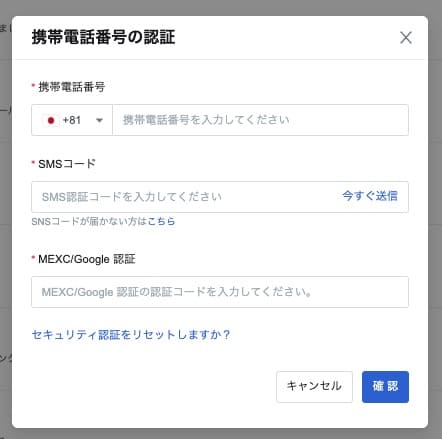Click the red asterisk beside MEXC/Google 認証
The width and height of the screenshot is (442, 439).
(33, 258)
